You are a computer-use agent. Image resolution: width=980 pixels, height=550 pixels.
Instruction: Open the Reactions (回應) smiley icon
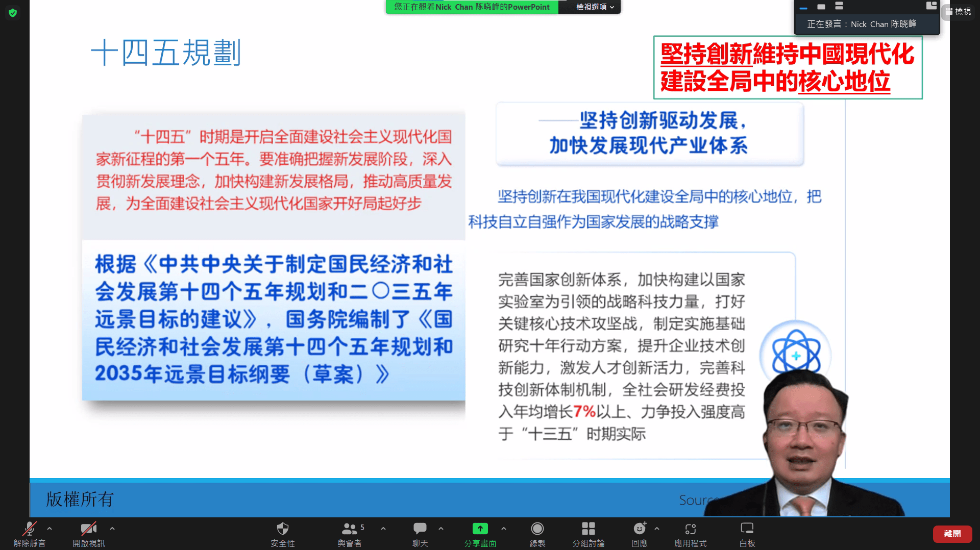pos(639,529)
